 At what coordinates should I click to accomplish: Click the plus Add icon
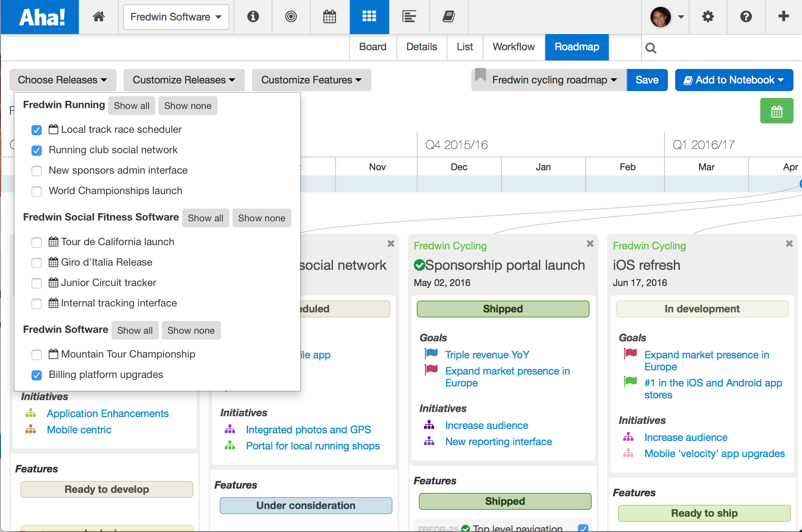(784, 17)
